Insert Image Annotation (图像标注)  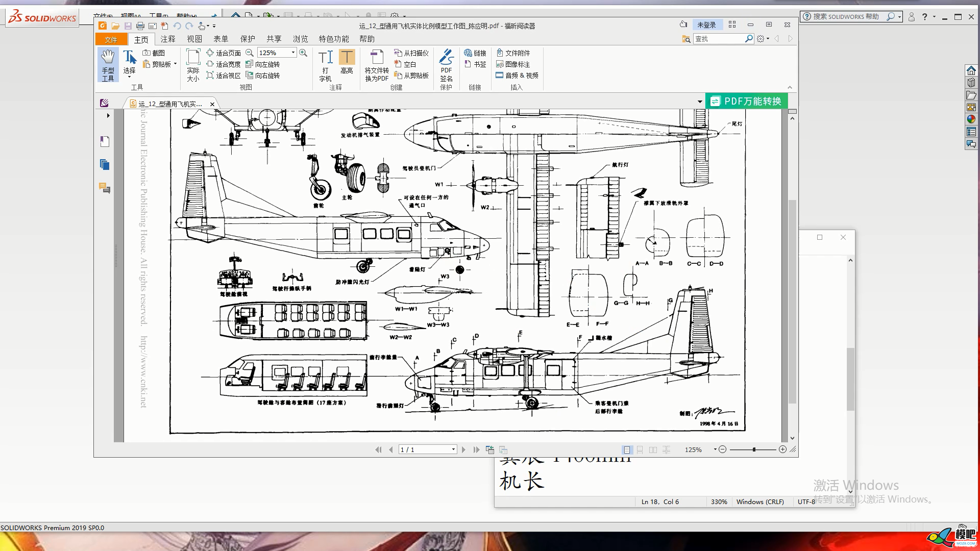pyautogui.click(x=513, y=64)
